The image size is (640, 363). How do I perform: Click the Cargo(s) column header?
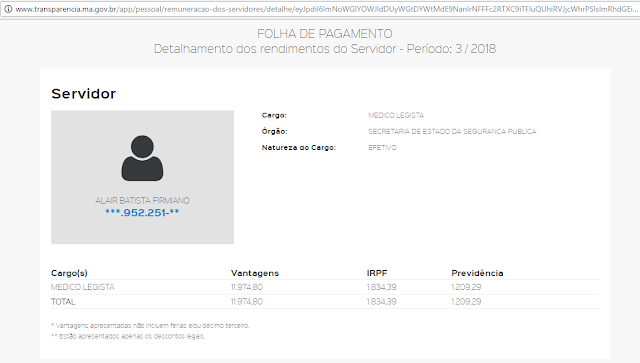[x=69, y=273]
